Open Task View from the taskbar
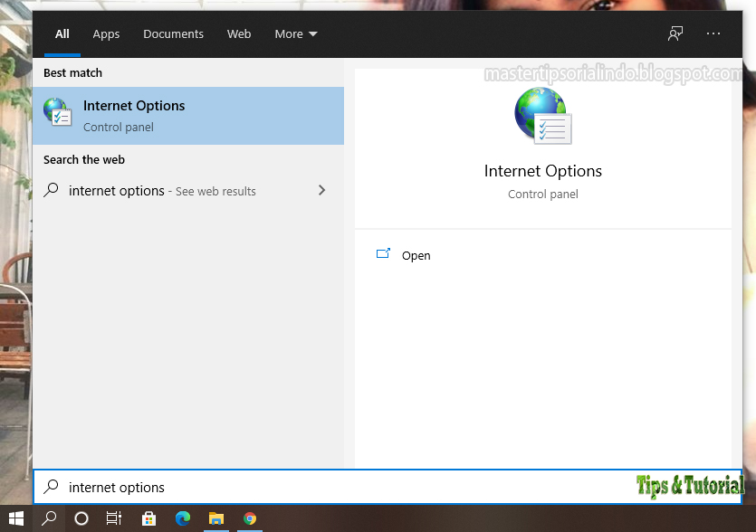 114,518
